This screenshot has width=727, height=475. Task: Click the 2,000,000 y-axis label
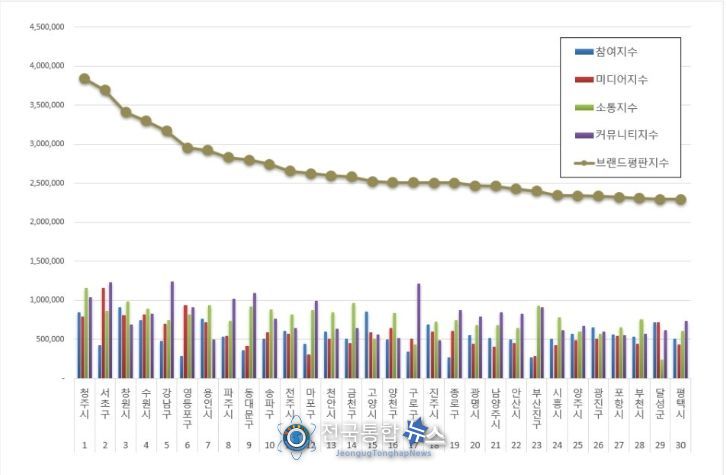tap(43, 222)
